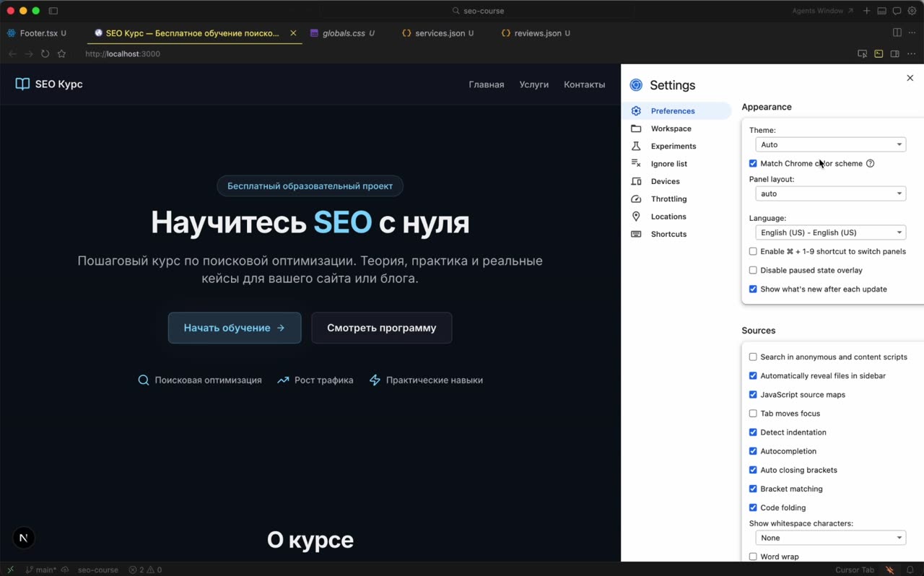
Task: Click the new plus icon in title bar
Action: click(x=866, y=11)
